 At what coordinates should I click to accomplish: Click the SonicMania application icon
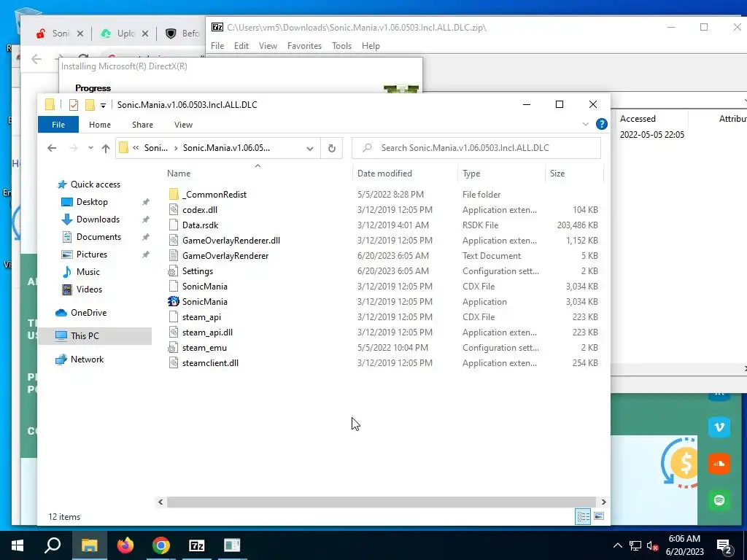pyautogui.click(x=174, y=301)
